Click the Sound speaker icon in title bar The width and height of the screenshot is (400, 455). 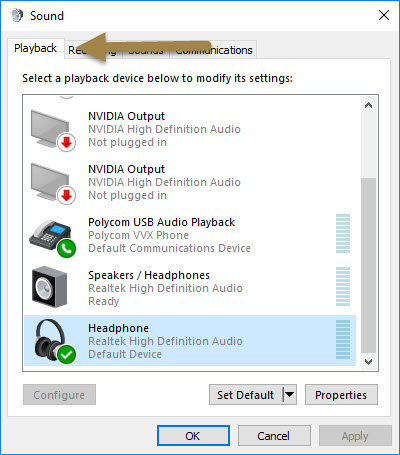point(17,15)
